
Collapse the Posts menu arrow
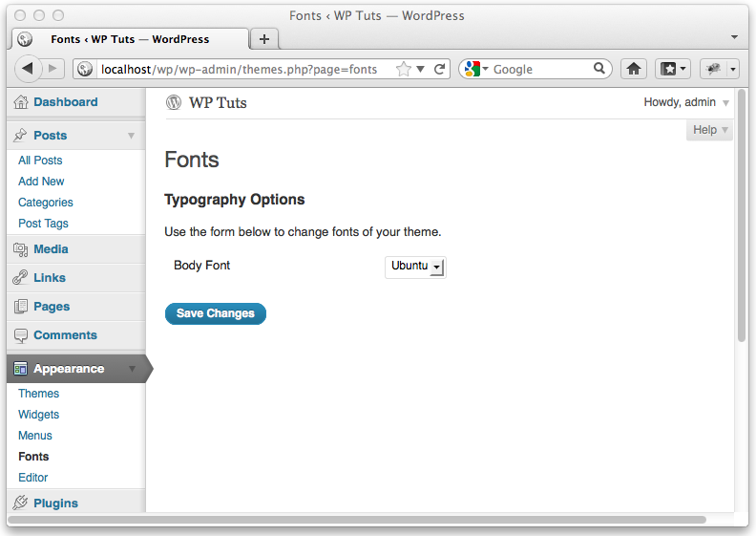(x=131, y=136)
